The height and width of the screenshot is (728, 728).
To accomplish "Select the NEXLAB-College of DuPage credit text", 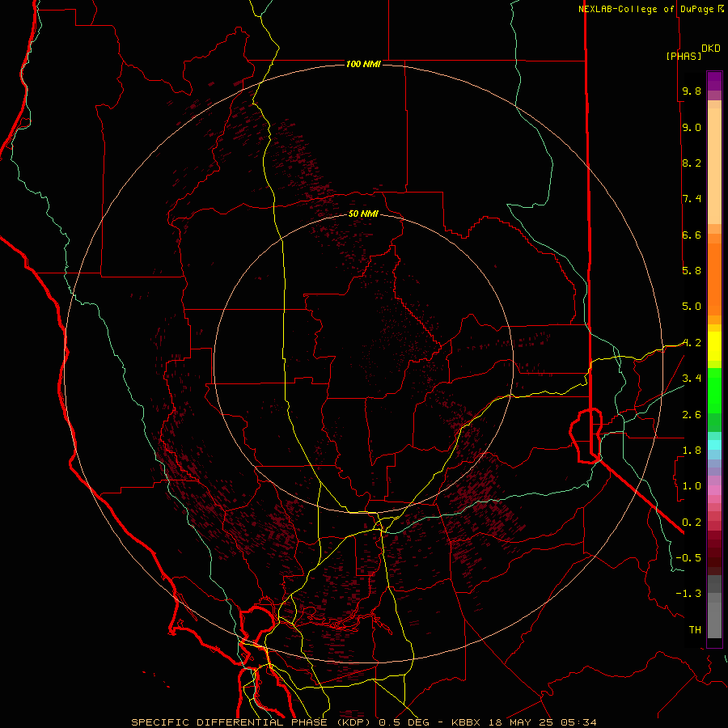I will coord(646,9).
